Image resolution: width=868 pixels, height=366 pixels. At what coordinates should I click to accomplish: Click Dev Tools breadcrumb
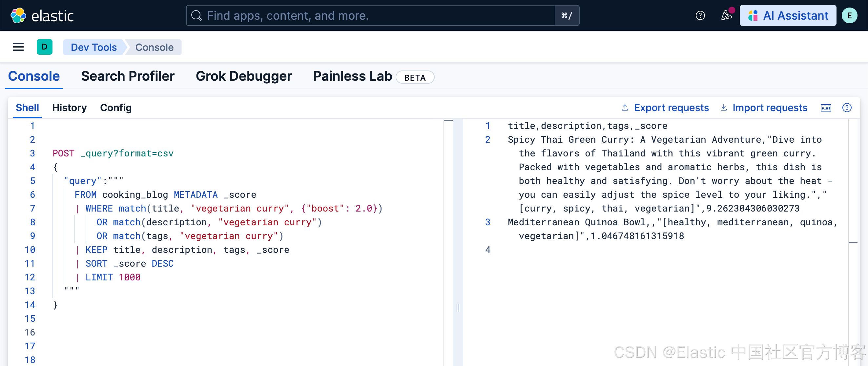(94, 47)
